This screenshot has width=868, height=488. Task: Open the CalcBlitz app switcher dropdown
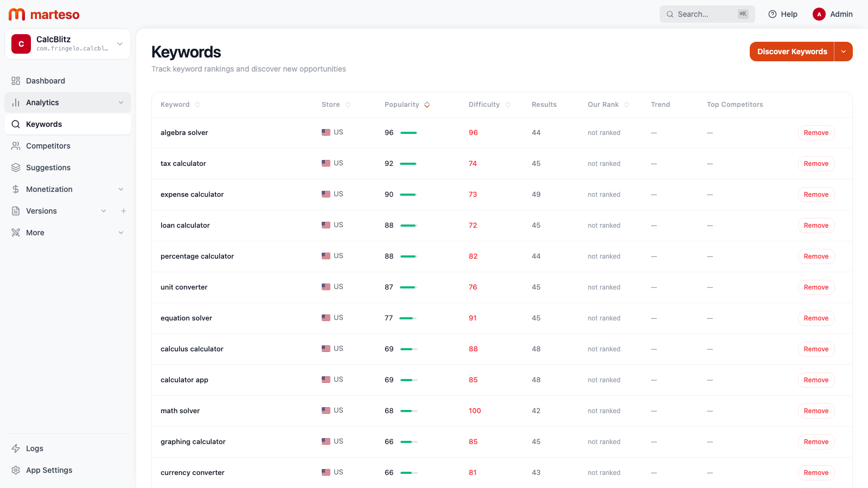click(120, 44)
